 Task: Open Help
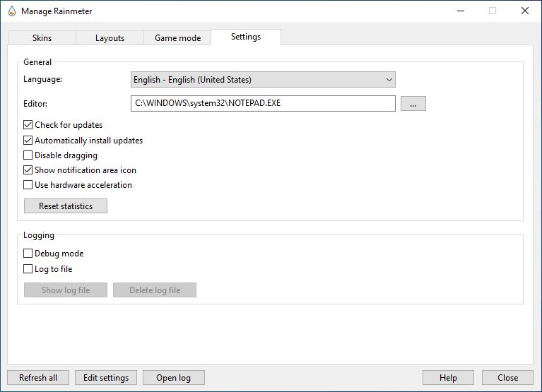[x=448, y=377]
